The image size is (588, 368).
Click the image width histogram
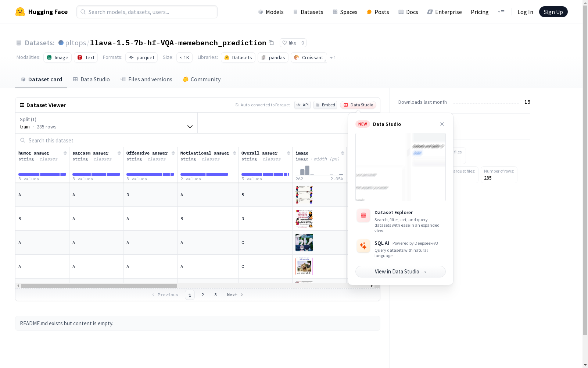point(319,170)
